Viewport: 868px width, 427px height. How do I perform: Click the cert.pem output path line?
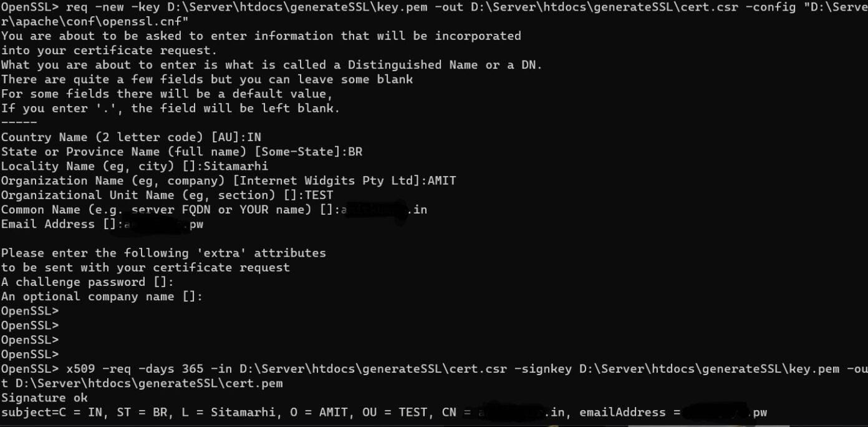click(x=142, y=383)
